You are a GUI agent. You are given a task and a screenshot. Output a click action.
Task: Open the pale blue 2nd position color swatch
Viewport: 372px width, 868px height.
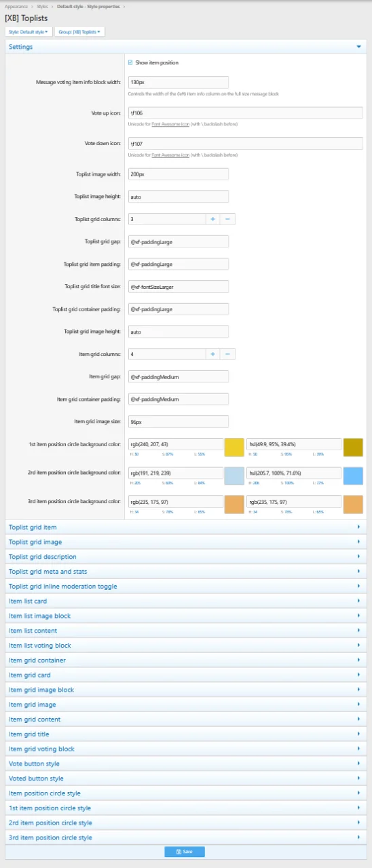234,476
